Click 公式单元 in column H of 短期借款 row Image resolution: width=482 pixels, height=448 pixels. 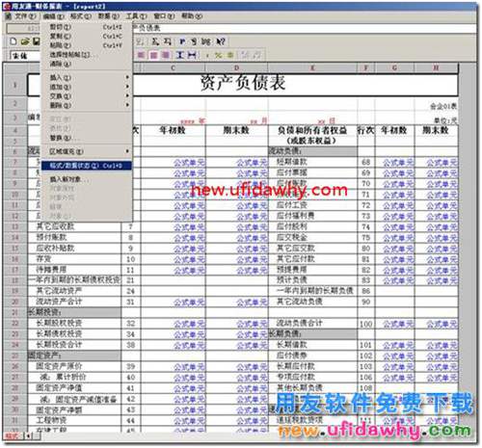tap(442, 163)
